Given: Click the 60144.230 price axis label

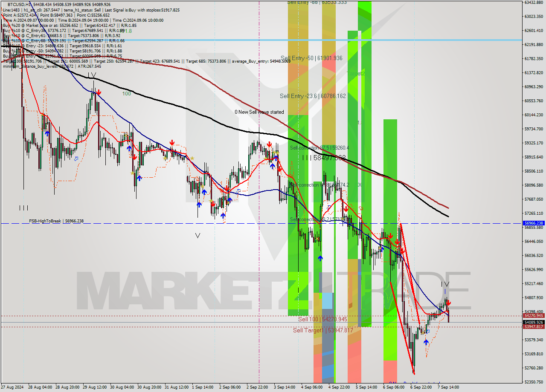Looking at the screenshot, I should click(x=534, y=115).
